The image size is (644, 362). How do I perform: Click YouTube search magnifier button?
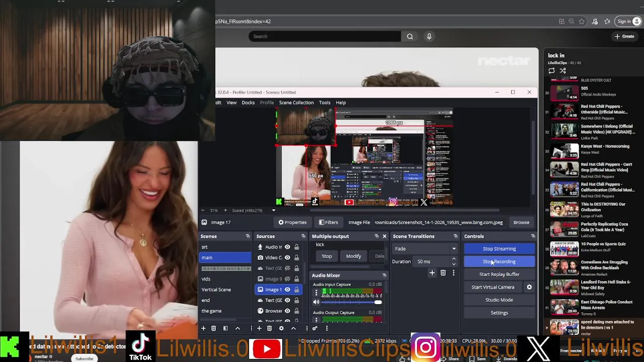[410, 36]
